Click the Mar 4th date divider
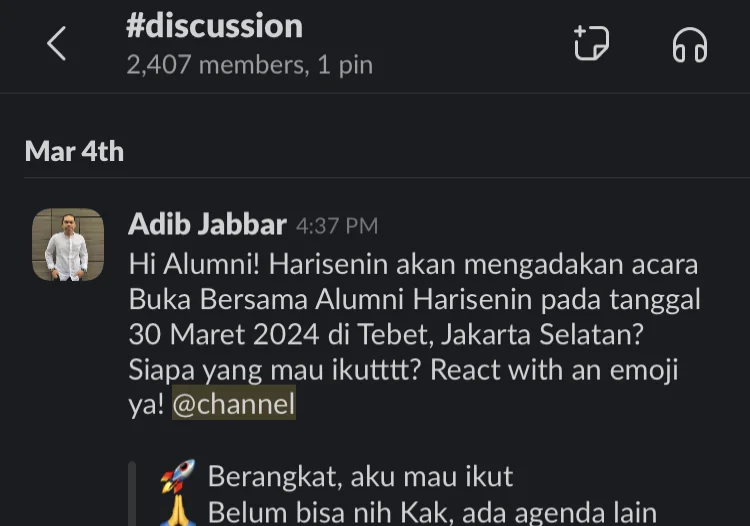This screenshot has width=750, height=526. click(x=74, y=151)
